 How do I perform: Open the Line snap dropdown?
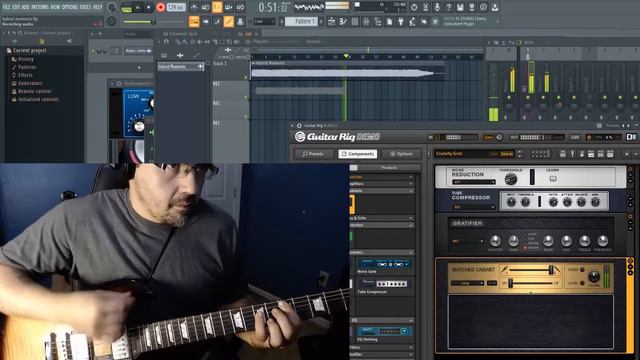(x=264, y=21)
